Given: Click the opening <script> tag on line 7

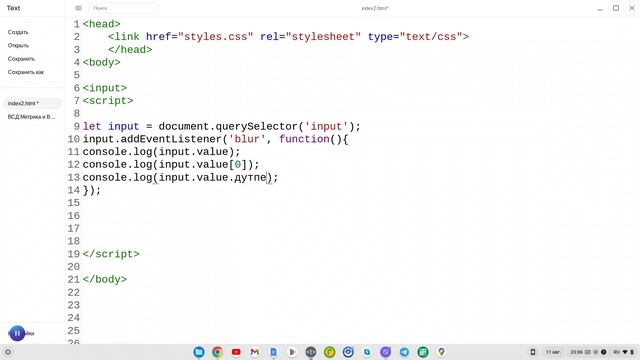Looking at the screenshot, I should [x=108, y=101].
